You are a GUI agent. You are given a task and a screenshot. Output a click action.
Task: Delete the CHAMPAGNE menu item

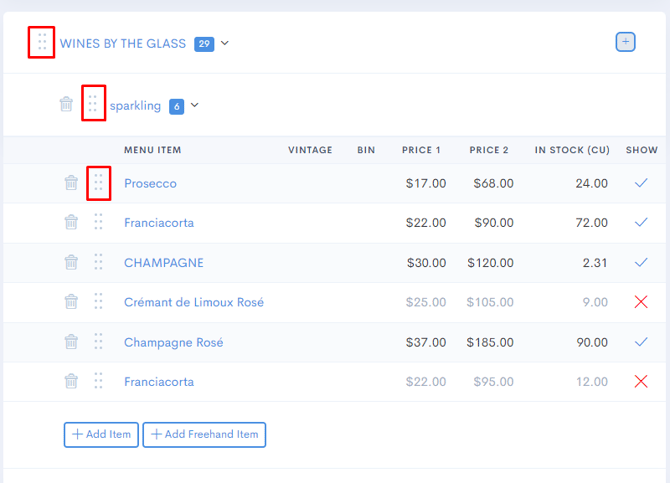(x=71, y=263)
